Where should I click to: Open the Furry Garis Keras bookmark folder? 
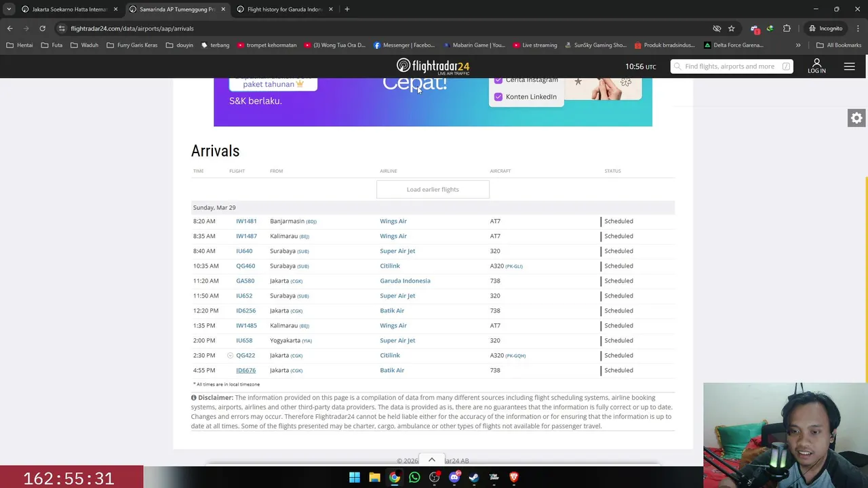132,45
